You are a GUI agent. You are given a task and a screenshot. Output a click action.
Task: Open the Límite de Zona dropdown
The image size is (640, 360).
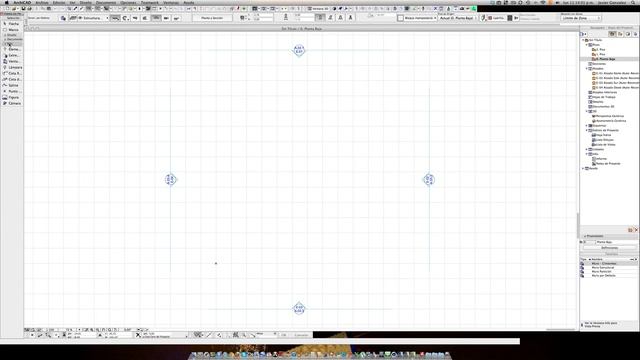click(x=581, y=18)
